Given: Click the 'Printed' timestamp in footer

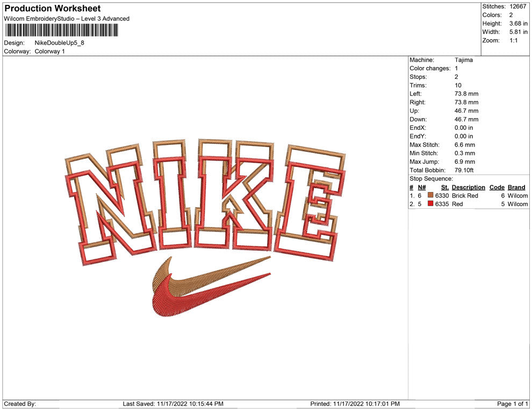Looking at the screenshot, I should [355, 404].
